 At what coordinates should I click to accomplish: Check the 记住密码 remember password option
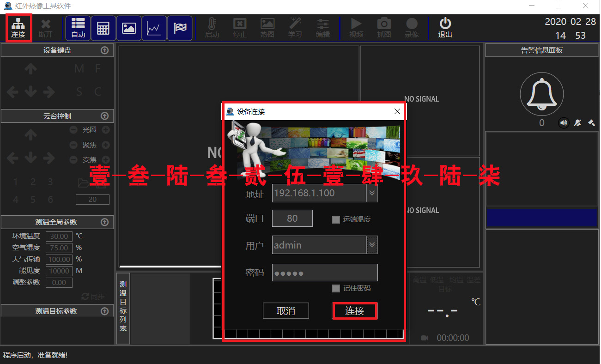pos(336,288)
